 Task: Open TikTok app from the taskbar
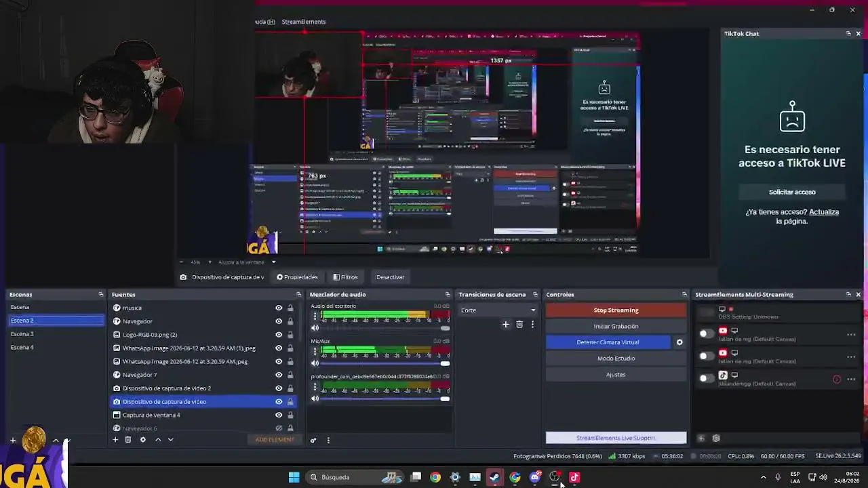pyautogui.click(x=574, y=477)
